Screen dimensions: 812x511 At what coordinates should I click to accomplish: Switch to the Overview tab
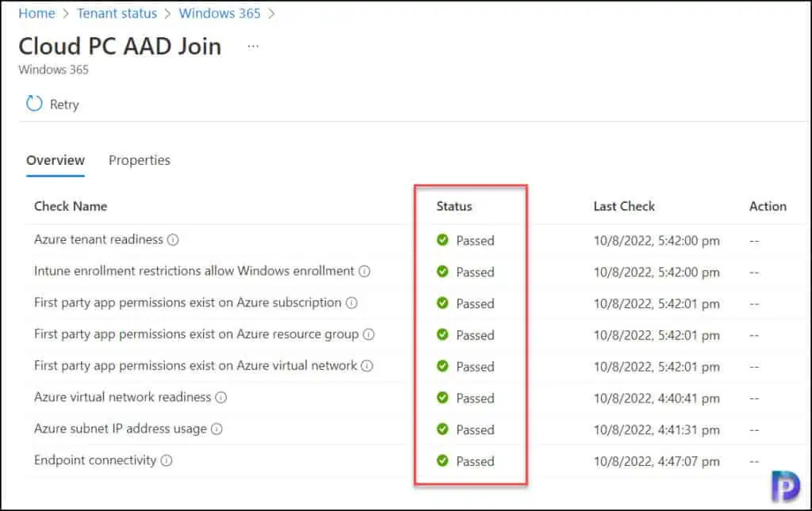pyautogui.click(x=56, y=160)
